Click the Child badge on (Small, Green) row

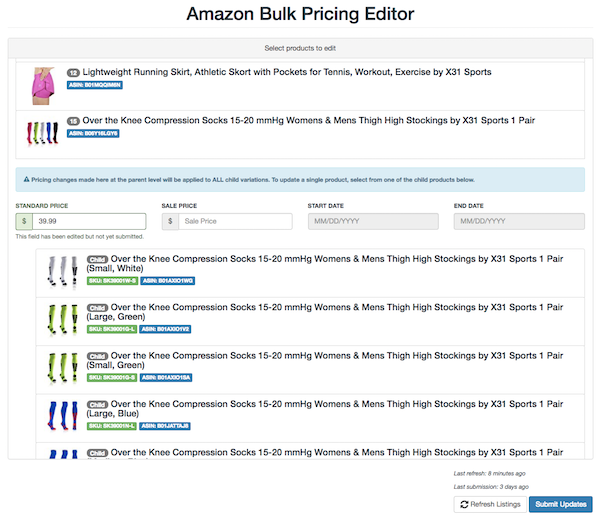coord(98,356)
